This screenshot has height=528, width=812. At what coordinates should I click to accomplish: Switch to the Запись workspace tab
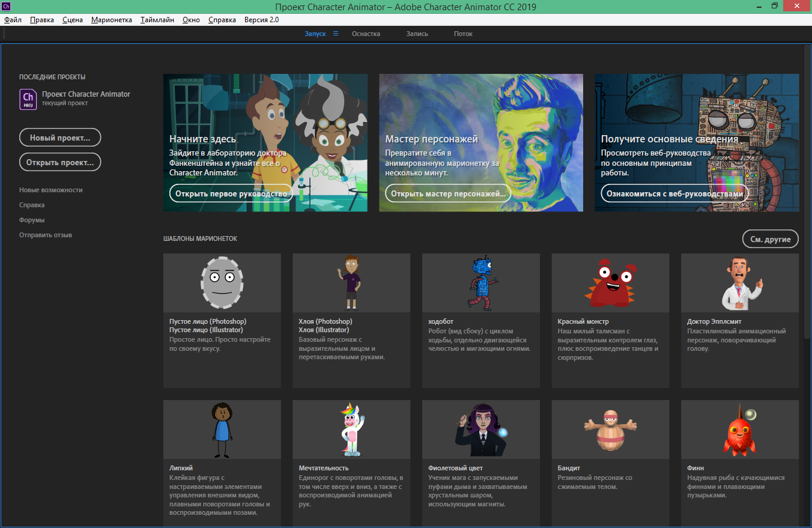tap(417, 34)
